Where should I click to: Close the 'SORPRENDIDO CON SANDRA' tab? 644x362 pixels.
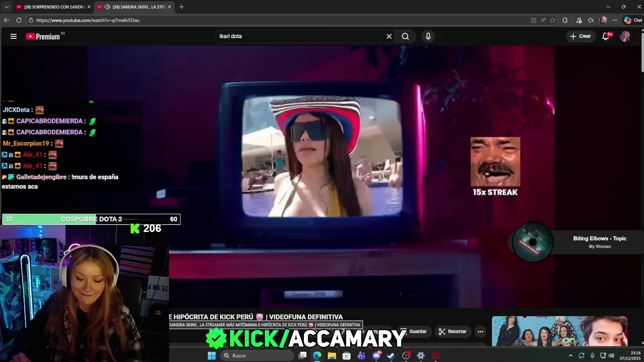coord(89,7)
